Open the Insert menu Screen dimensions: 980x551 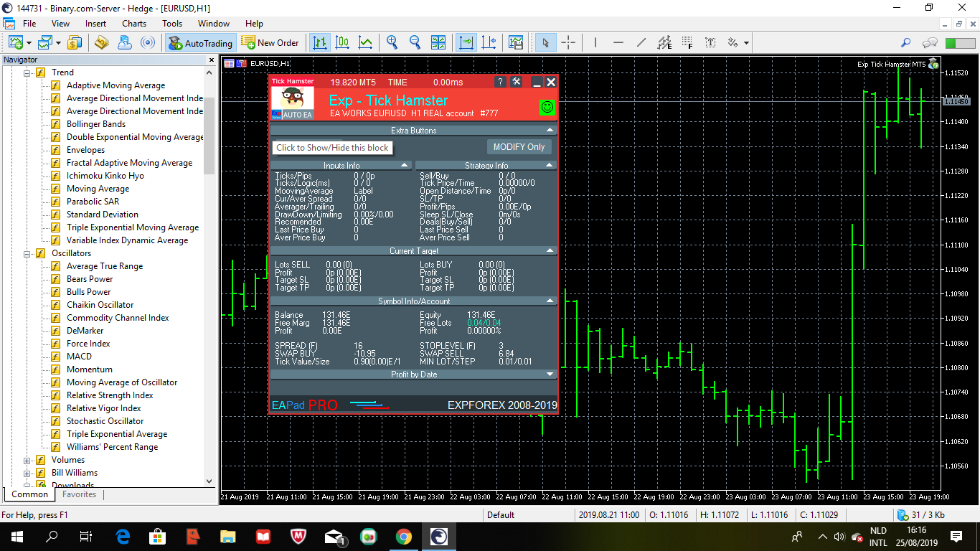[x=95, y=24]
